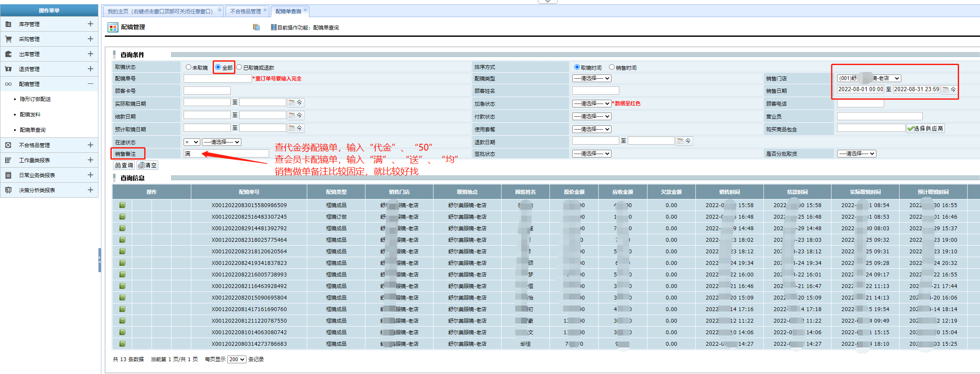The width and height of the screenshot is (980, 374).
Task: Expand 库存管理 menu with plus sign
Action: [x=90, y=24]
